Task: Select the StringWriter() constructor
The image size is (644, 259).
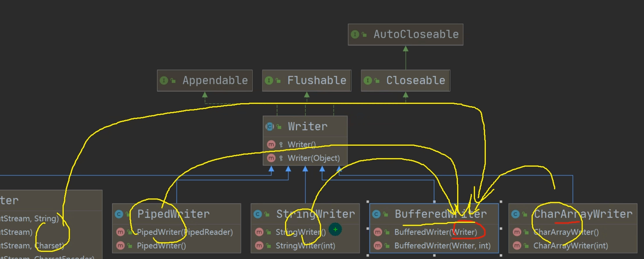Action: pyautogui.click(x=305, y=232)
